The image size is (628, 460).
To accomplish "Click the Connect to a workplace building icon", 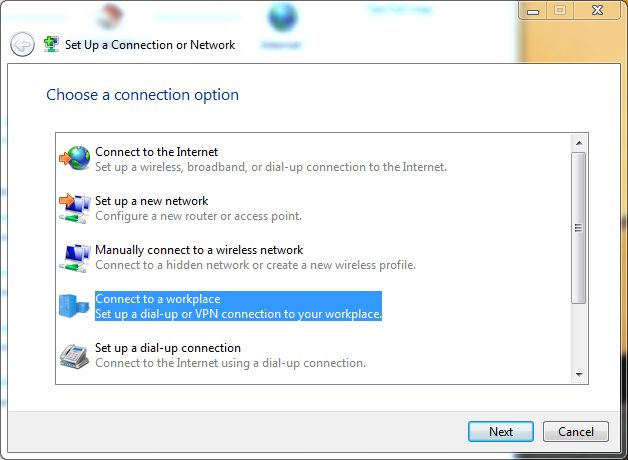I will 74,306.
